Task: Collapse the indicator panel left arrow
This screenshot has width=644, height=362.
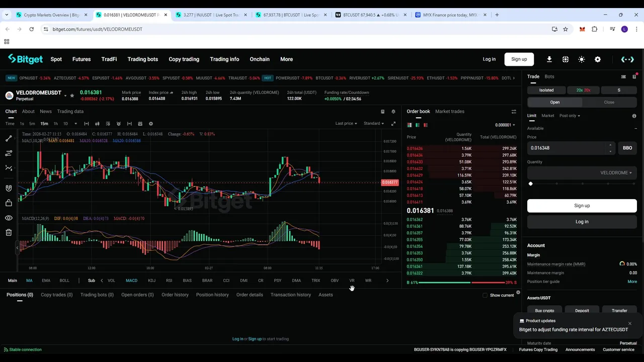Action: (x=17, y=247)
